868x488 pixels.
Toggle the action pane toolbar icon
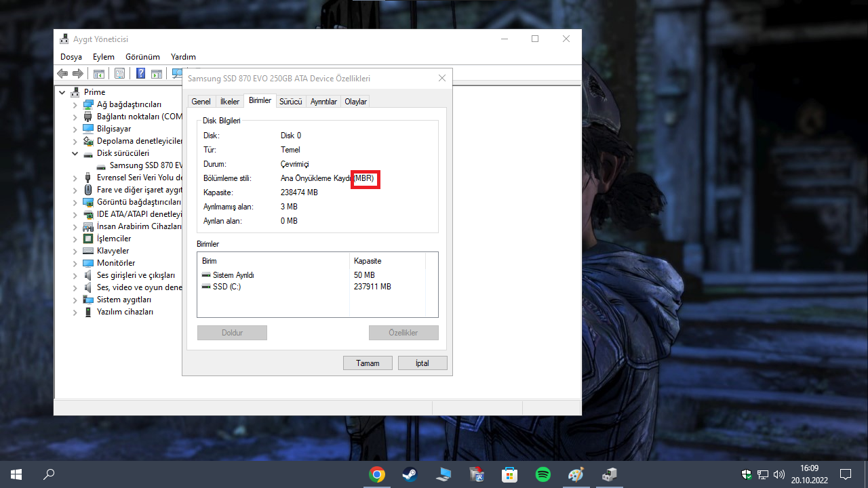156,73
